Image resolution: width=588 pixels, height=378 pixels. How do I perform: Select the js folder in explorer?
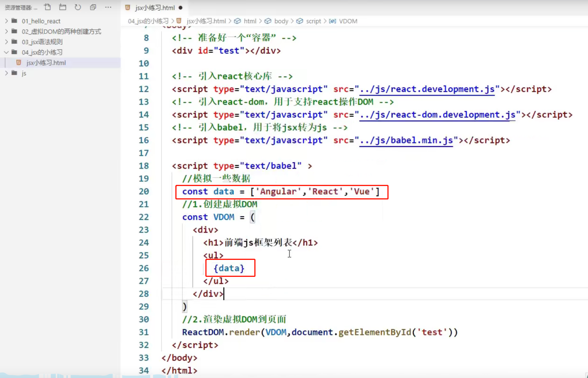tap(24, 73)
